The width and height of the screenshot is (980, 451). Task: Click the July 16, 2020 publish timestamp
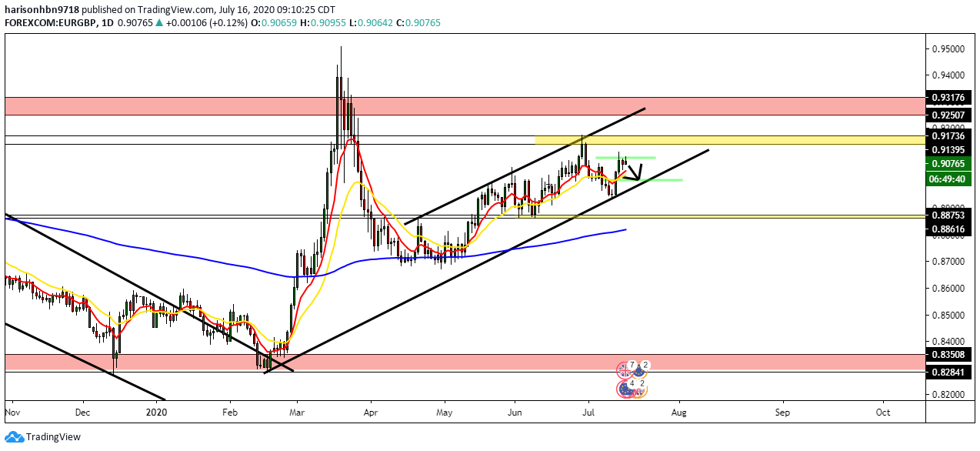click(x=275, y=10)
